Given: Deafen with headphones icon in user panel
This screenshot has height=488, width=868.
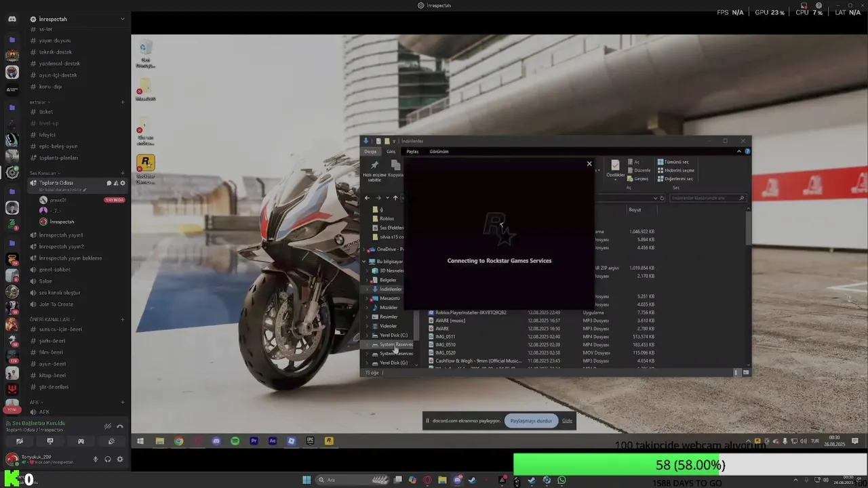Looking at the screenshot, I should point(107,460).
